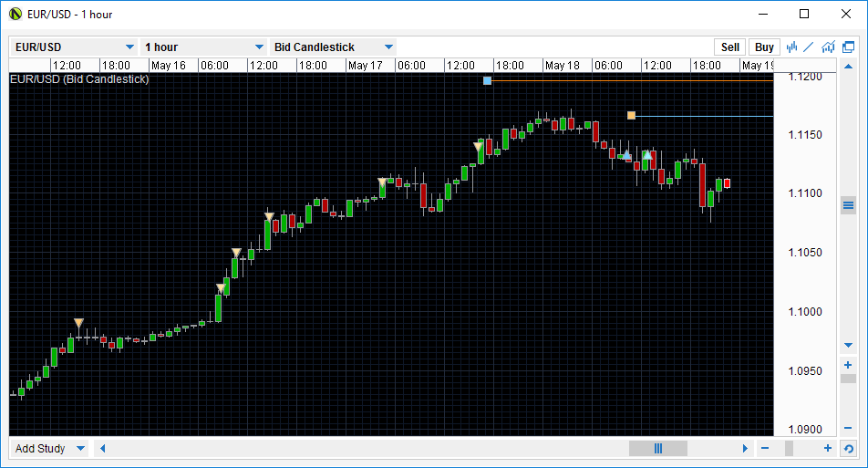Screen dimensions: 868x468
Task: Click the vertical zoom slider handle
Action: 848,379
